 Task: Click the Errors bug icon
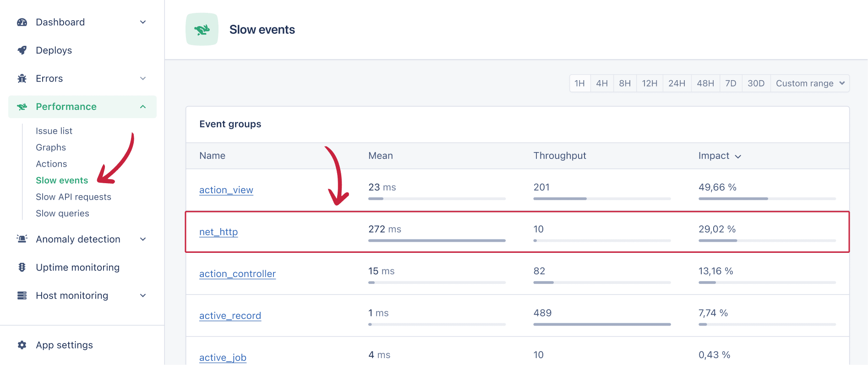22,79
